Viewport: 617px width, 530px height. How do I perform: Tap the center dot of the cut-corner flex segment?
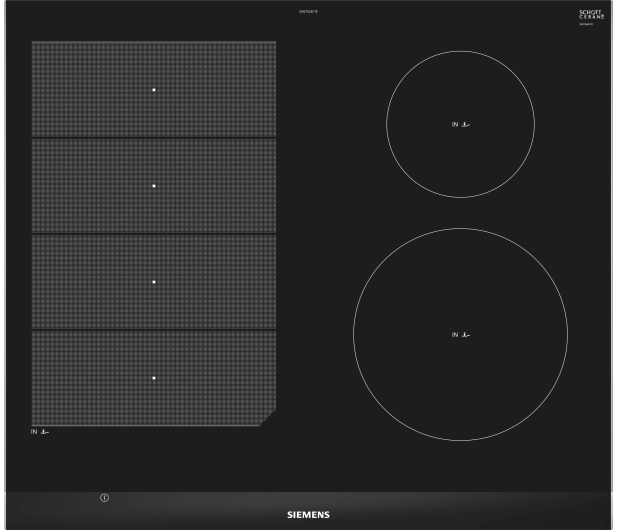pos(154,378)
